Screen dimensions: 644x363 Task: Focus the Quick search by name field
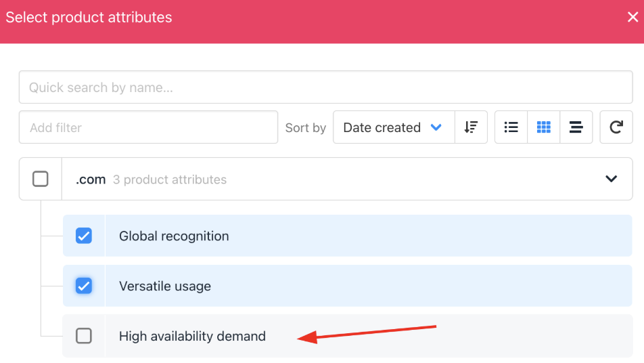325,87
